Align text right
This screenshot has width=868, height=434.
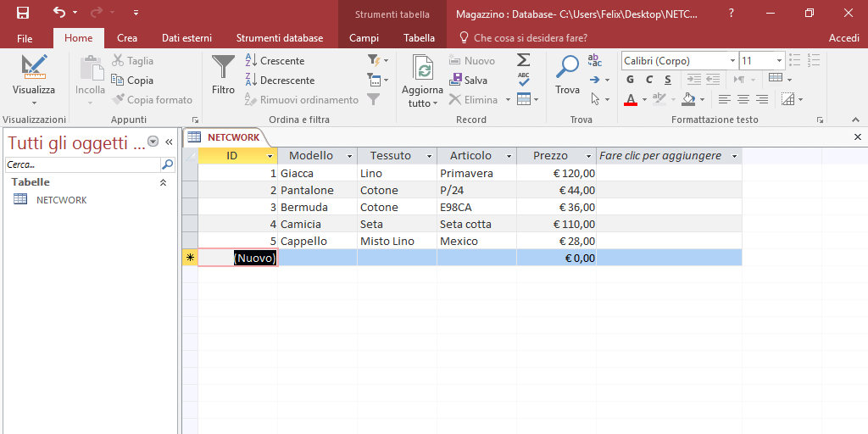click(x=762, y=100)
